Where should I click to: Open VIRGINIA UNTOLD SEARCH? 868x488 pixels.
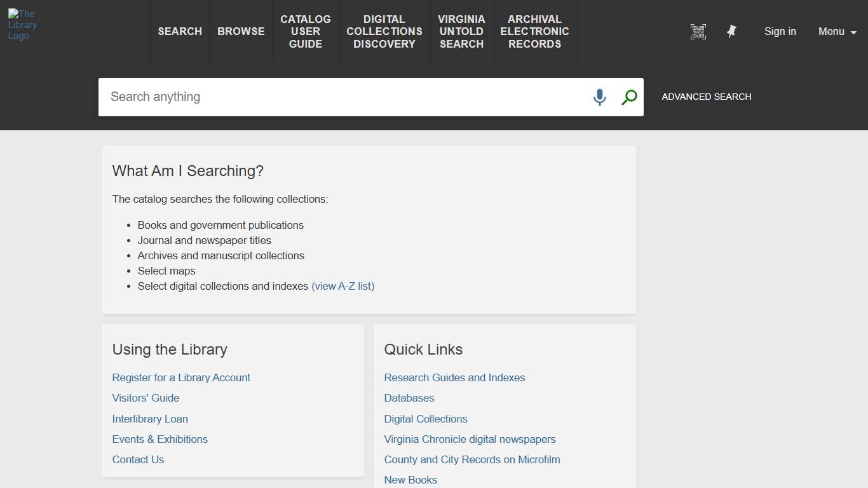tap(461, 31)
